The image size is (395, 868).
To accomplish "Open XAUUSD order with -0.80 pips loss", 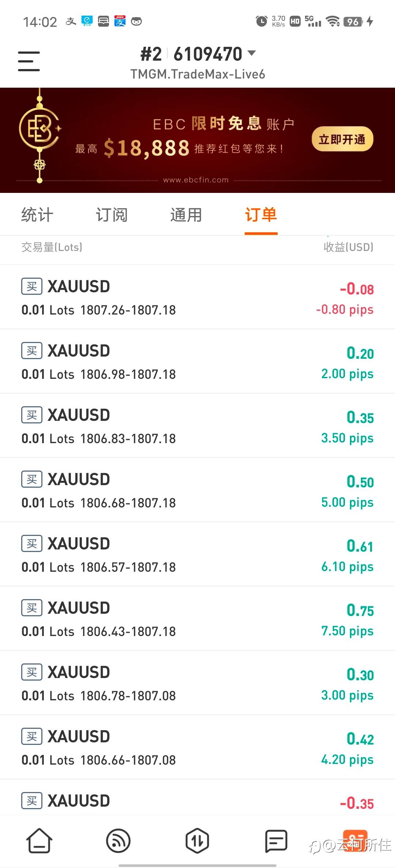I will pos(197,297).
